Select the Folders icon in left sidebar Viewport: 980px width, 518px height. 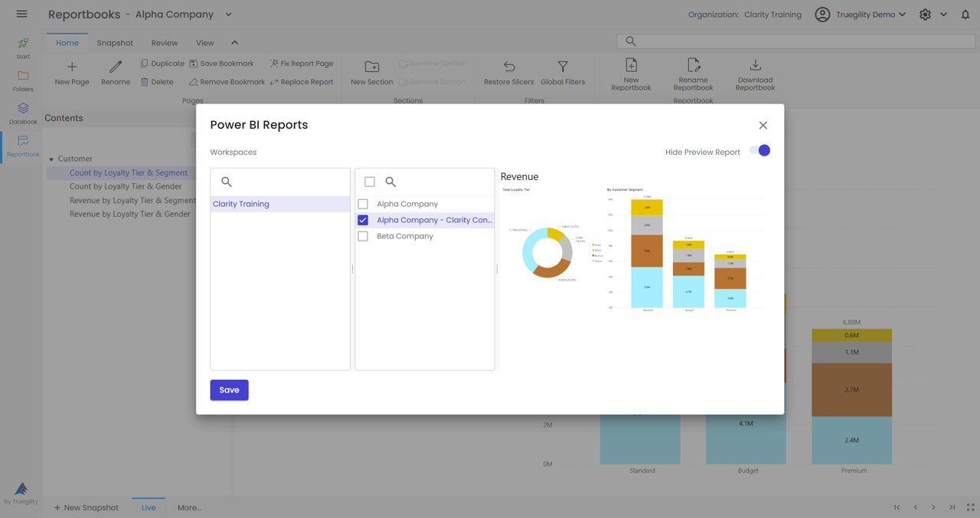click(22, 77)
